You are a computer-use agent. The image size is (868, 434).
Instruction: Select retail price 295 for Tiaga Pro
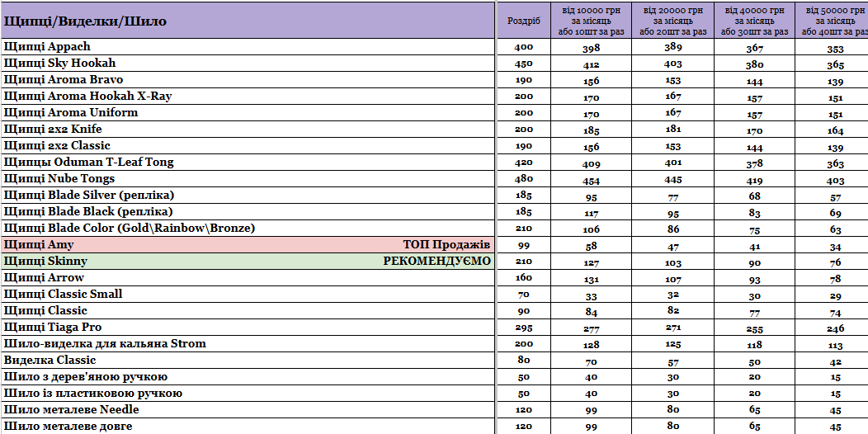pyautogui.click(x=524, y=328)
